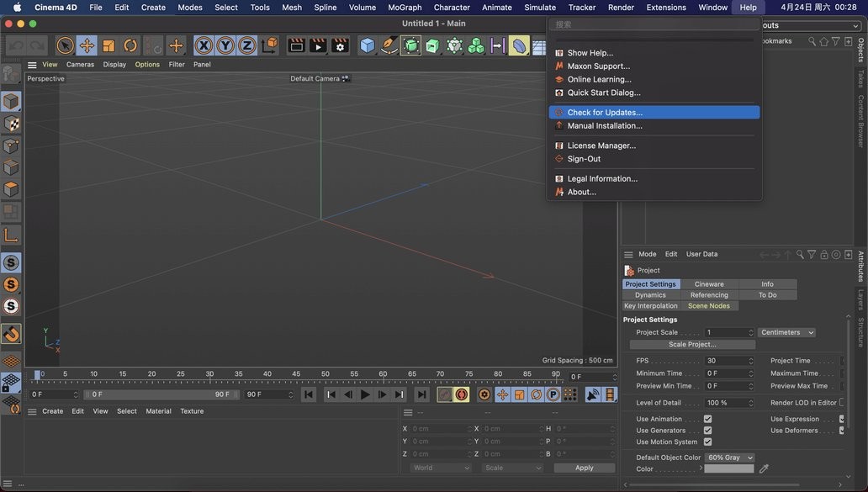The image size is (868, 492).
Task: Toggle Use Motion System checkbox
Action: (x=707, y=442)
